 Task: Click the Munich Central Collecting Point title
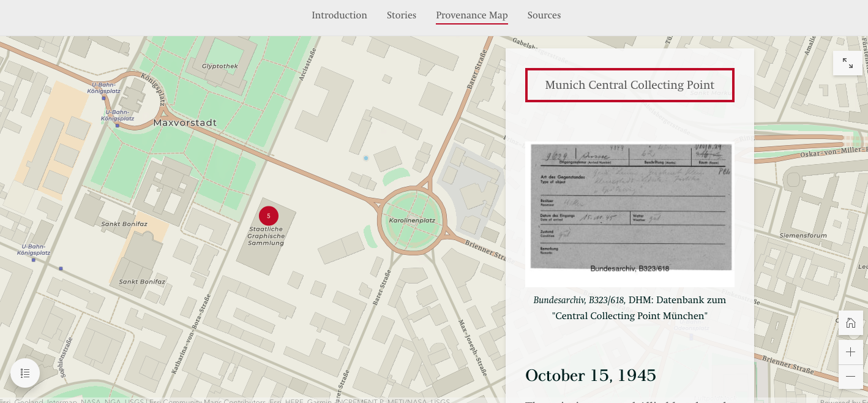tap(630, 85)
